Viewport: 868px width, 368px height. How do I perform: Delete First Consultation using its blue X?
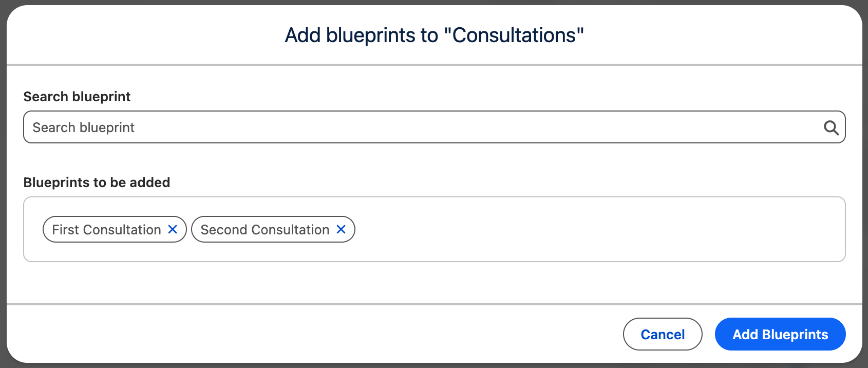(x=173, y=229)
